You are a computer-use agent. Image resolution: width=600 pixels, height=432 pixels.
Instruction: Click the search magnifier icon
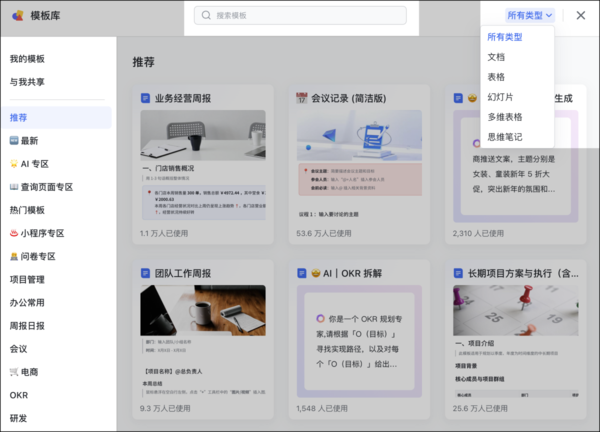point(206,16)
